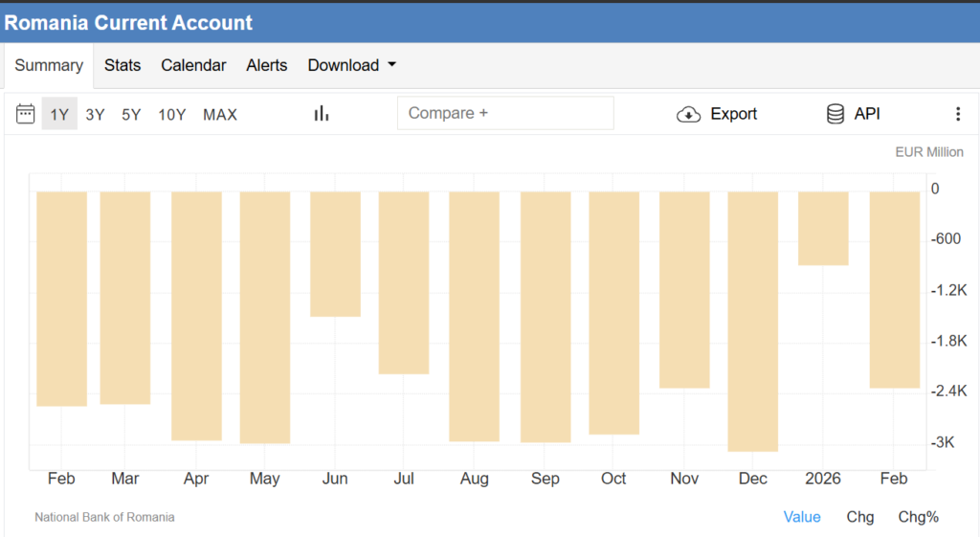Select the Value view link
This screenshot has height=537, width=980.
click(802, 517)
